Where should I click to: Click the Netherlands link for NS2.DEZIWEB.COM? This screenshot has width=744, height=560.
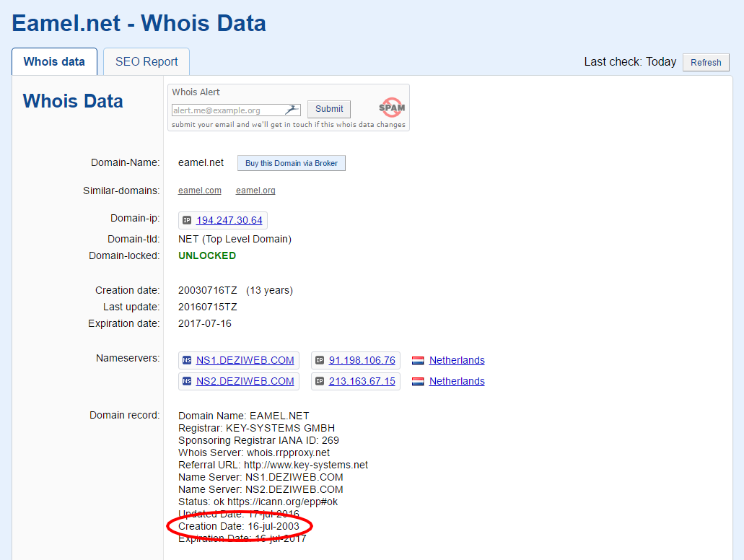(457, 381)
